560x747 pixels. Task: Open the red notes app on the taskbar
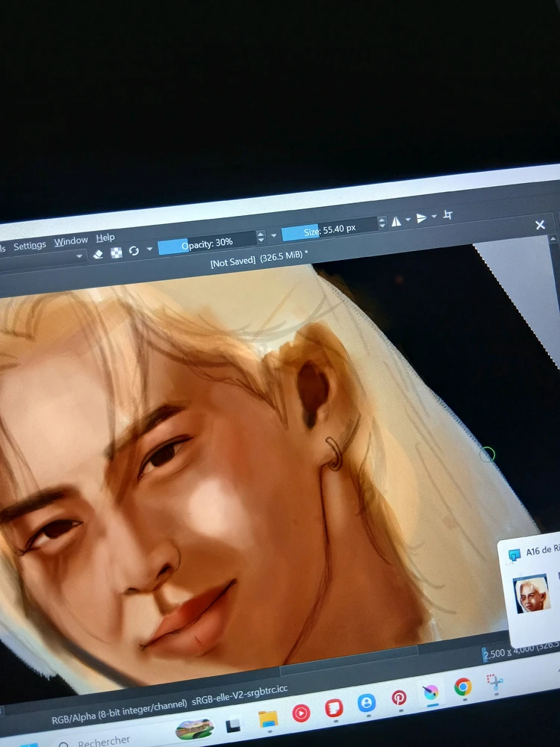coord(334,708)
